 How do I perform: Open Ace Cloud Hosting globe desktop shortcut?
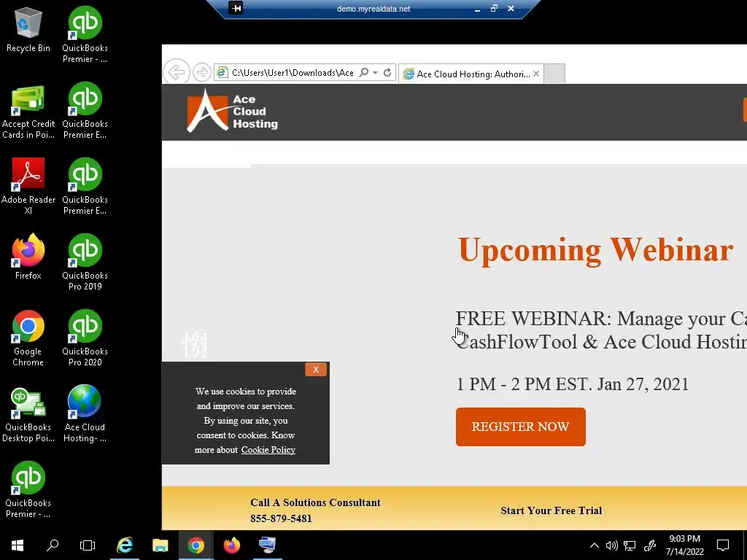(x=85, y=414)
